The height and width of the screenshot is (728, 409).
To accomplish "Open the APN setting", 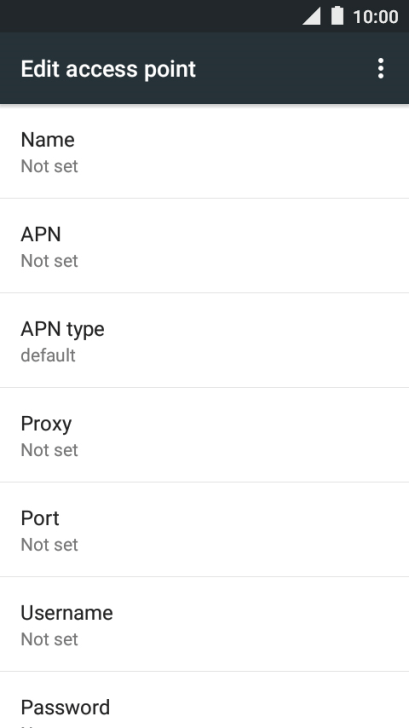I will (x=204, y=246).
